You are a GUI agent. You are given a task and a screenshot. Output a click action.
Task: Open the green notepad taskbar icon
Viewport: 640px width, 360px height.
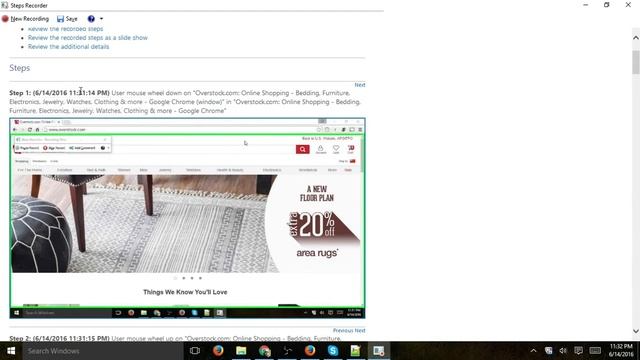click(x=356, y=351)
